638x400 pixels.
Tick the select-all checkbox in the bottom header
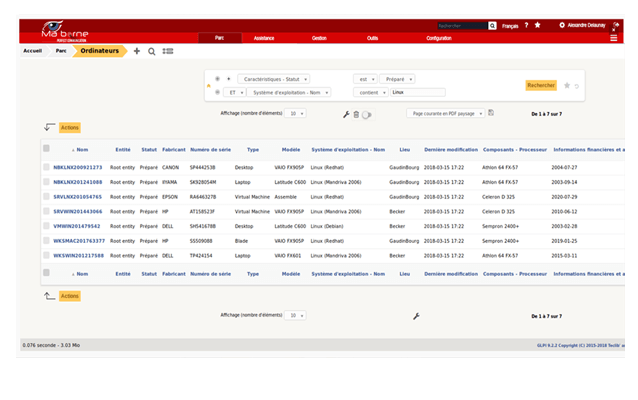pyautogui.click(x=46, y=273)
